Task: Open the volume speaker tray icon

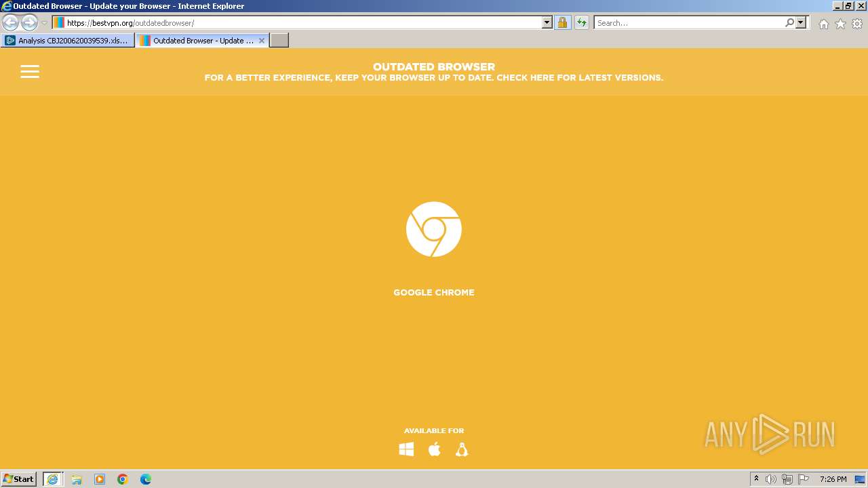Action: (771, 479)
